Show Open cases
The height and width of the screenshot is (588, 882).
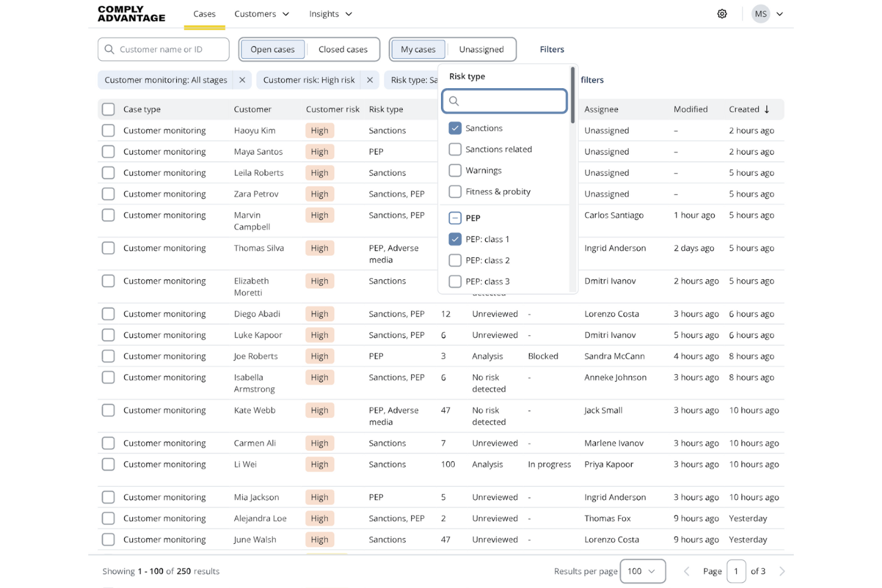pos(272,49)
